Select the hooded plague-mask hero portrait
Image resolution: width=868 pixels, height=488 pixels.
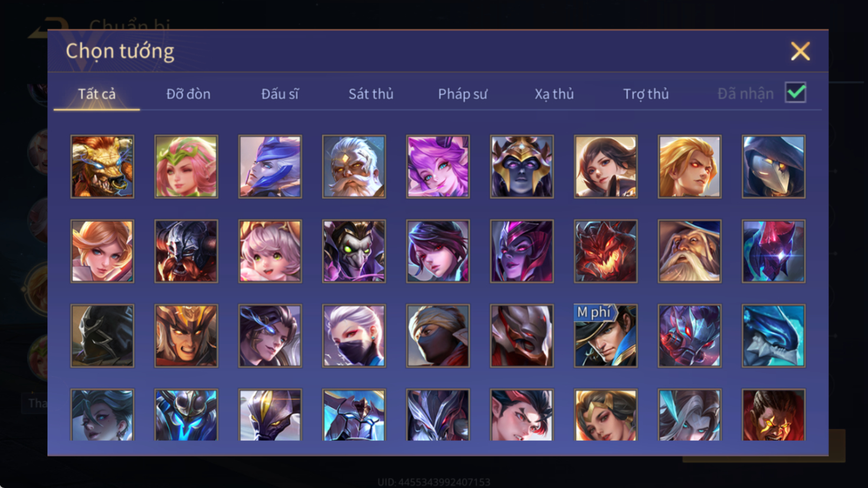click(x=774, y=166)
